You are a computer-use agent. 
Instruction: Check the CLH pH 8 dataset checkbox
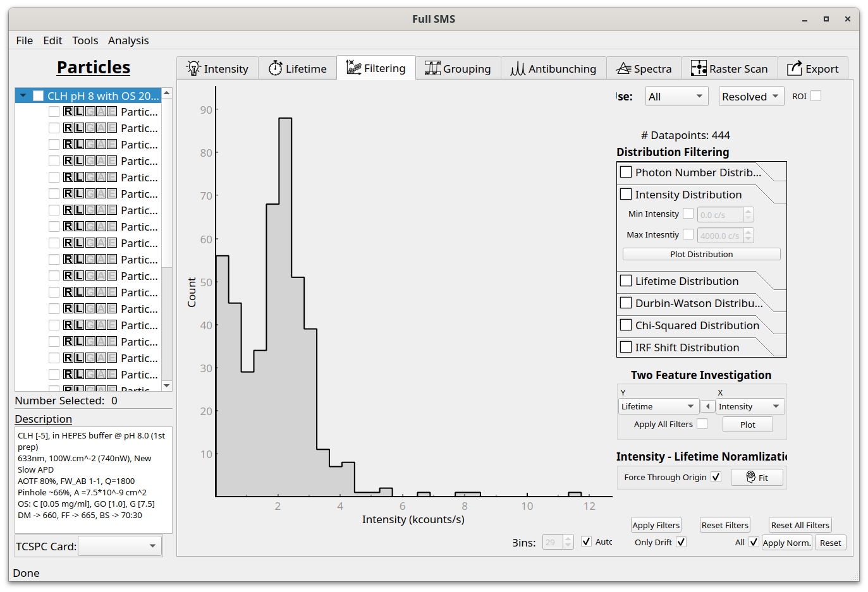38,96
